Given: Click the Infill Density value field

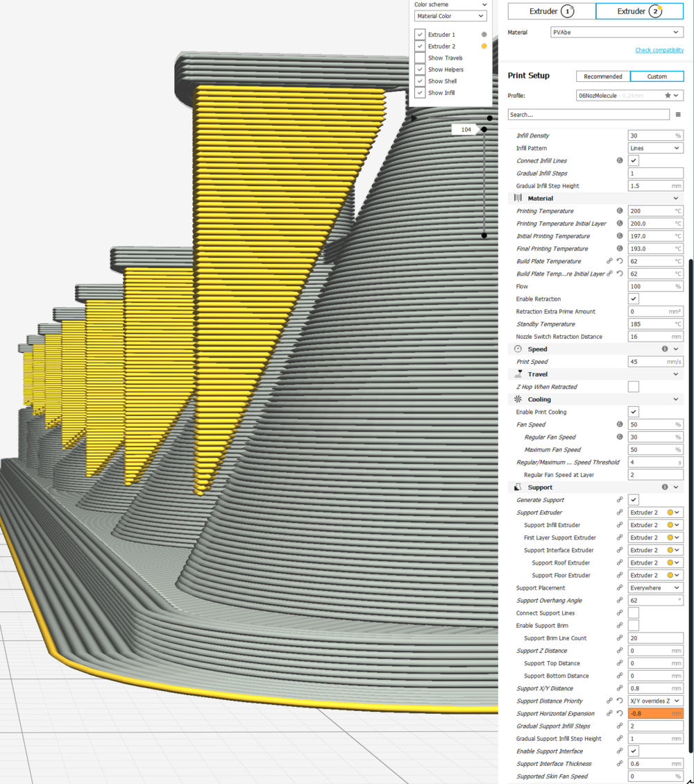Looking at the screenshot, I should [656, 135].
